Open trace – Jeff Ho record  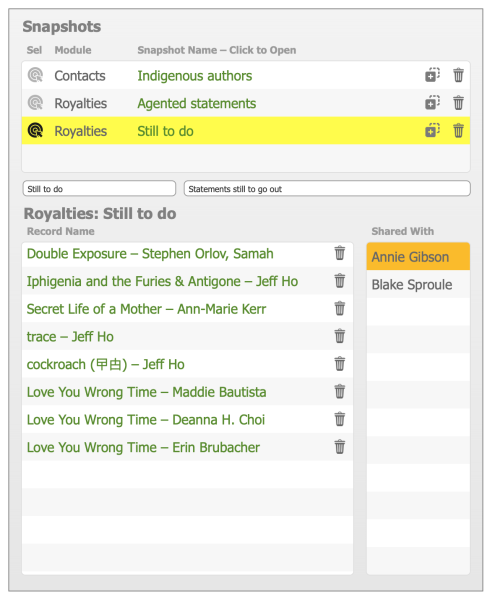[x=70, y=337]
